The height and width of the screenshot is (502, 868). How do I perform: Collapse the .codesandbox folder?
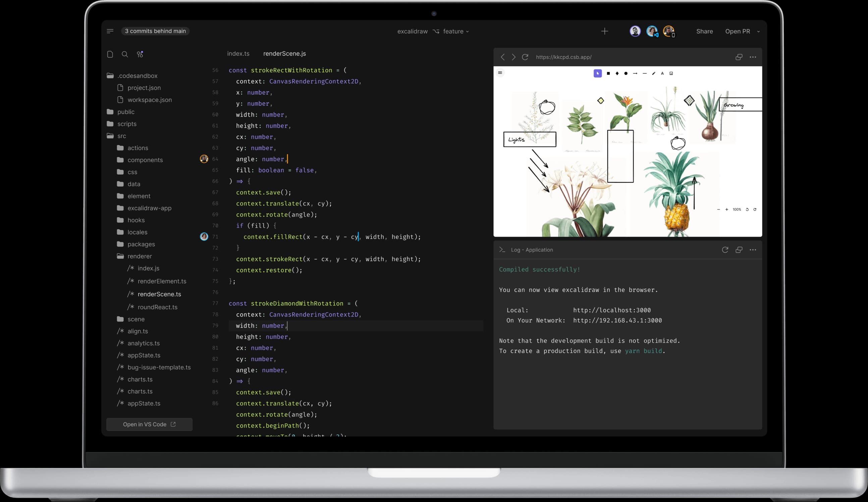[132, 76]
